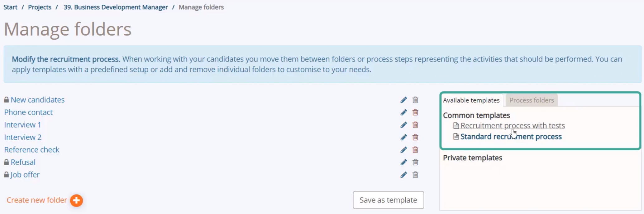Apply Standard recruitment process template

(x=511, y=136)
